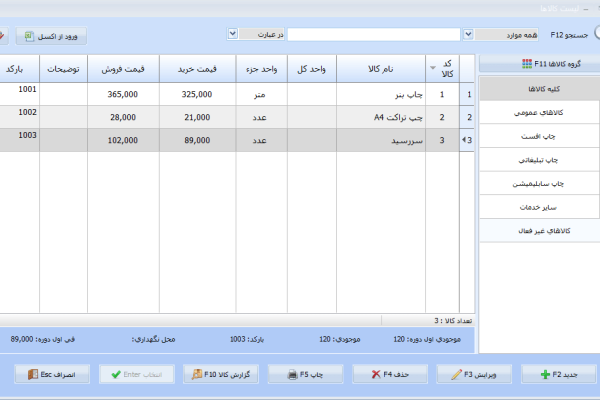600x400 pixels.
Task: Click the Excel icon on ورود از اکسل
Action: click(x=29, y=36)
